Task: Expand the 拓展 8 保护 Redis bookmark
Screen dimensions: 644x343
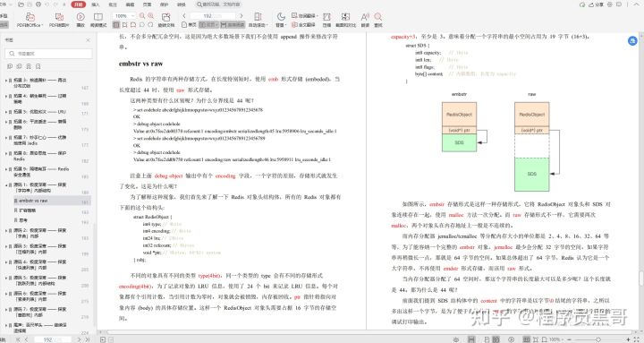Action: tap(5, 153)
